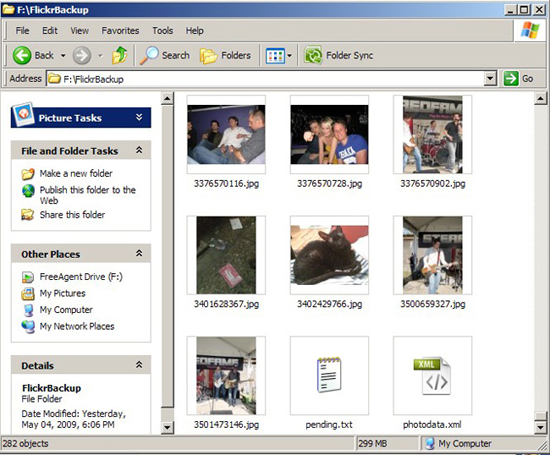Select thumbnail 3376570116.jpg
Image resolution: width=550 pixels, height=455 pixels.
[226, 134]
